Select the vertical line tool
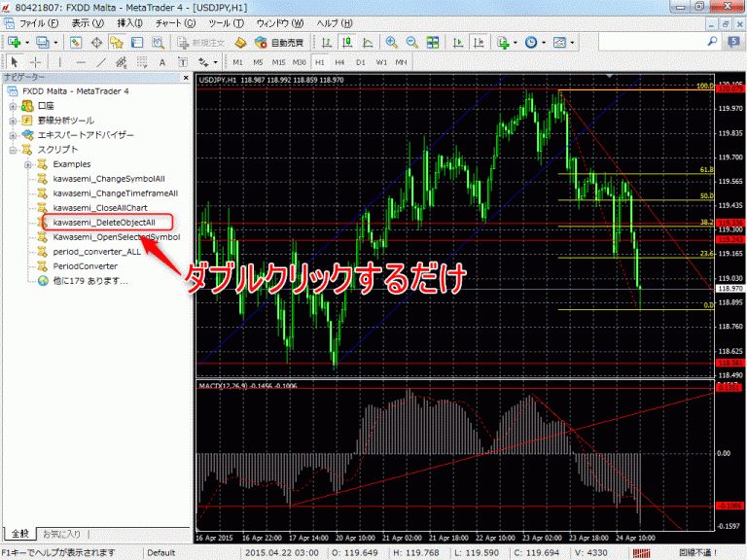The width and height of the screenshot is (747, 560). point(60,62)
